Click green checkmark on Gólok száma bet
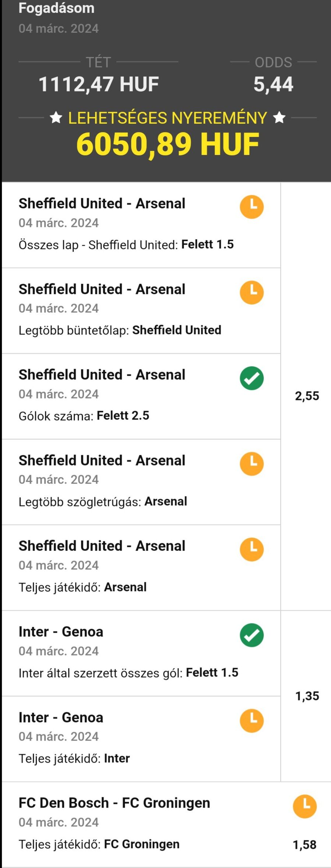The image size is (331, 868). (252, 378)
